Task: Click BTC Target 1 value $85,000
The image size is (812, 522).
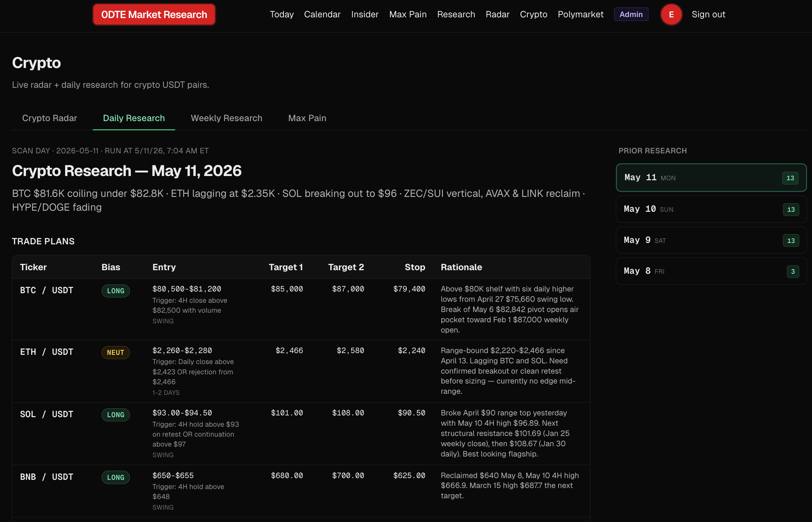Action: click(x=287, y=289)
